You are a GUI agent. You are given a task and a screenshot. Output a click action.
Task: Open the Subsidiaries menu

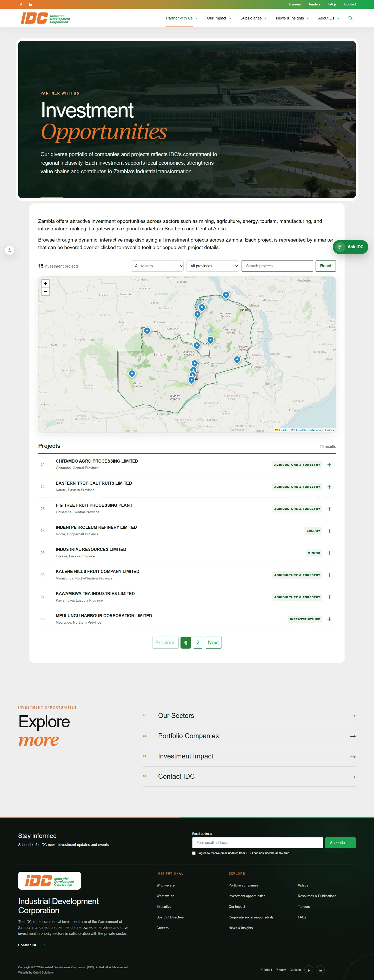[x=254, y=18]
